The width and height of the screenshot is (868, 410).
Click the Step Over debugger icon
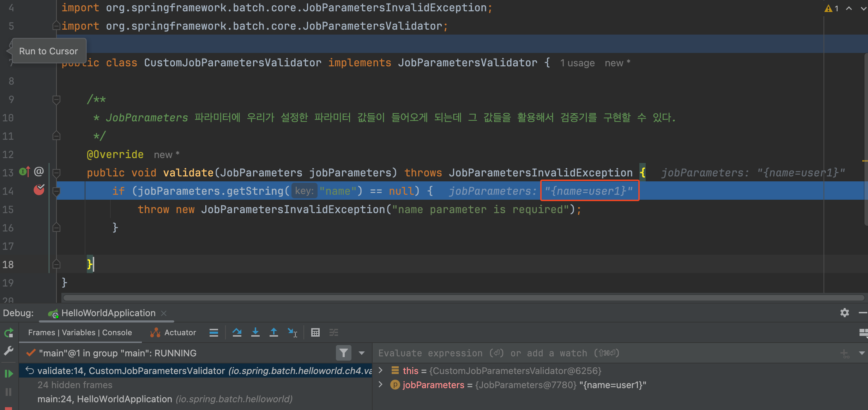(237, 332)
